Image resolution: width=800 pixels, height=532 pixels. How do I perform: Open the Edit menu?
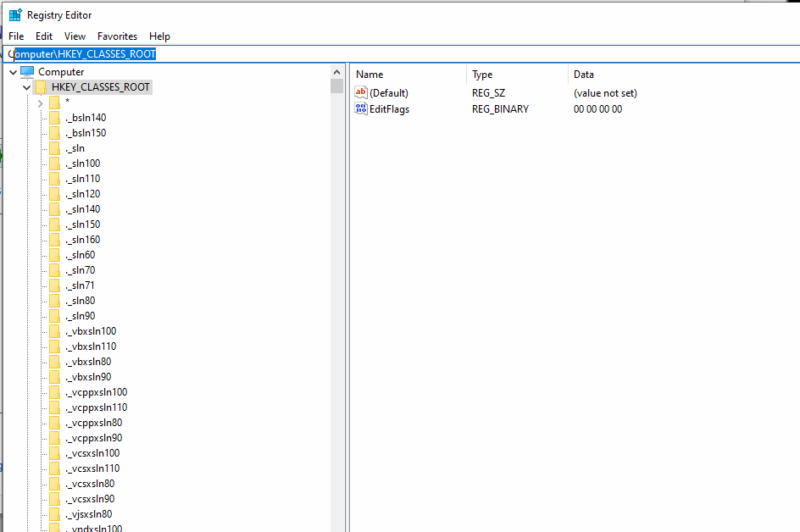tap(44, 36)
